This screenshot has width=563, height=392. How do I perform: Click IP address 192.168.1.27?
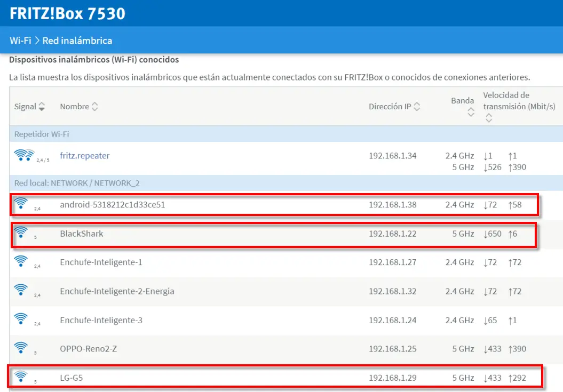pos(392,262)
